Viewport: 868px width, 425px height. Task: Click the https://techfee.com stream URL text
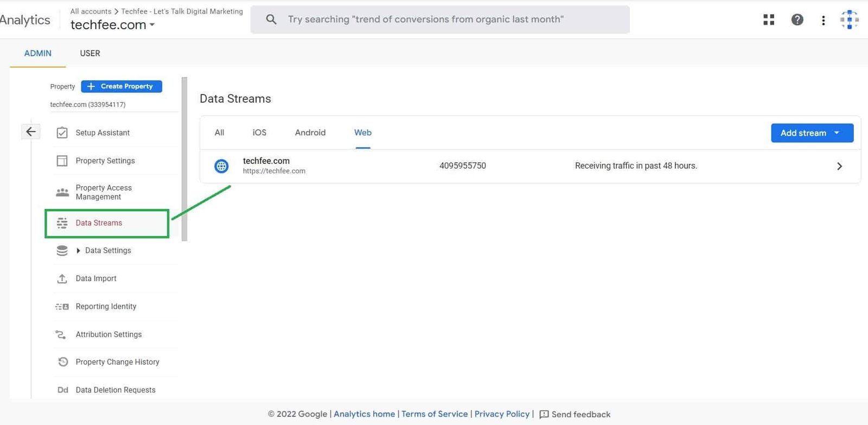pyautogui.click(x=274, y=171)
